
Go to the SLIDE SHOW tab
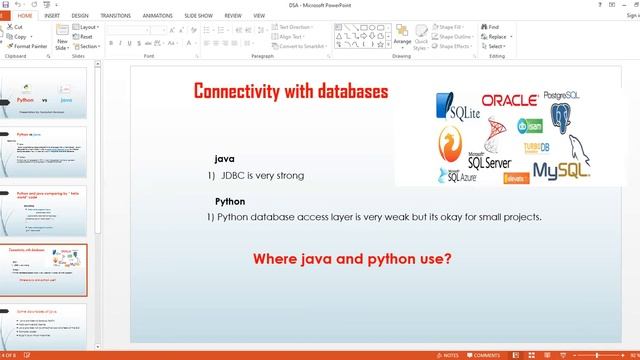(198, 16)
